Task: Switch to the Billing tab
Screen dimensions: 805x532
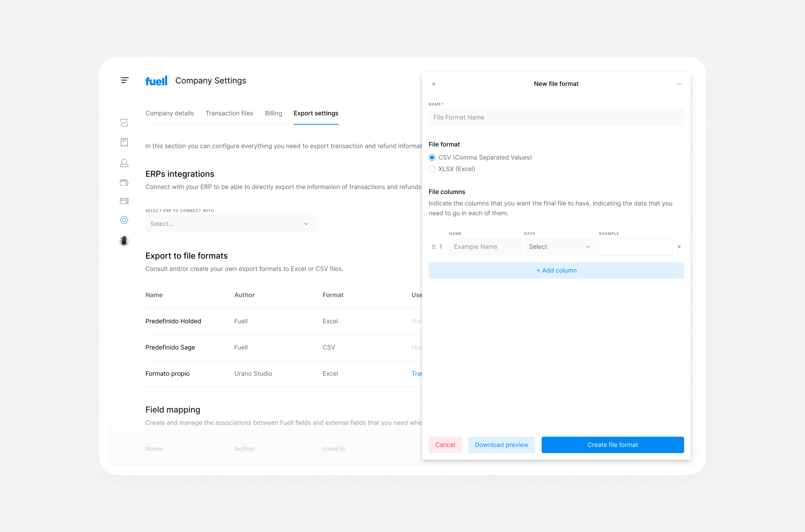Action: pyautogui.click(x=273, y=113)
